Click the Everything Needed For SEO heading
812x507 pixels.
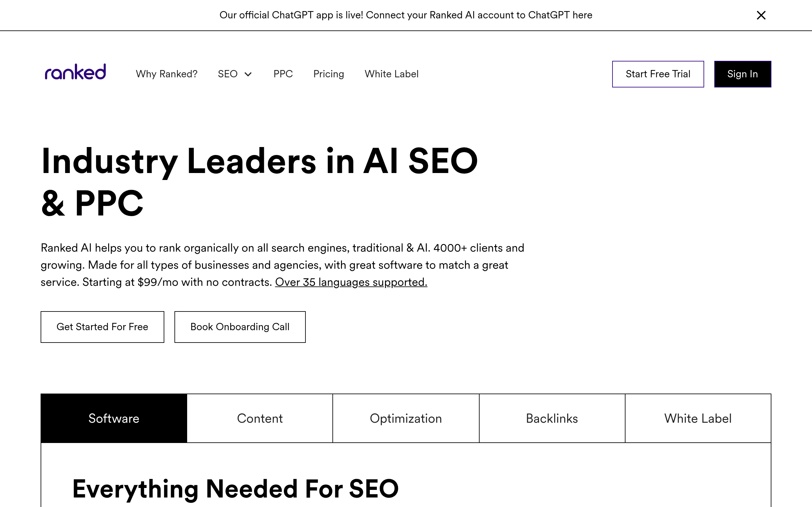[x=235, y=489]
